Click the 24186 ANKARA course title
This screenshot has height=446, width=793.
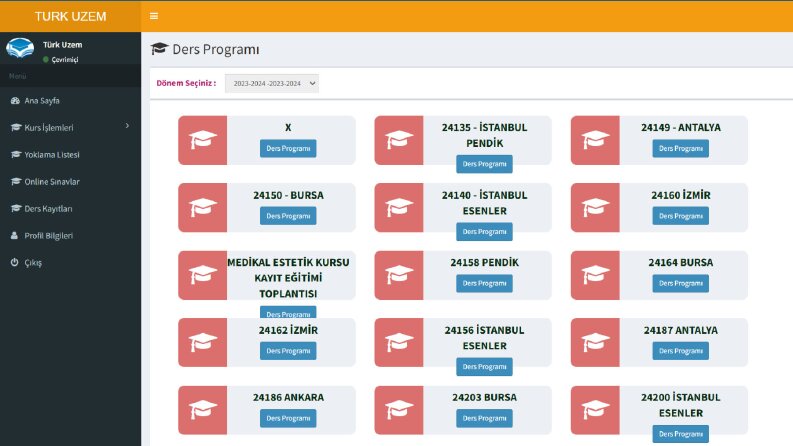[288, 397]
